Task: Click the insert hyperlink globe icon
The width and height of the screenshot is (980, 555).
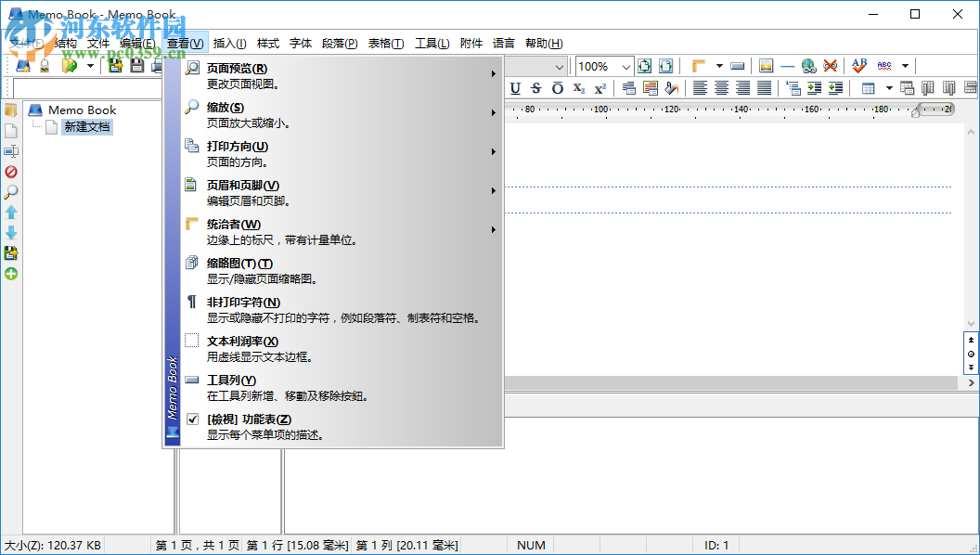Action: 808,66
